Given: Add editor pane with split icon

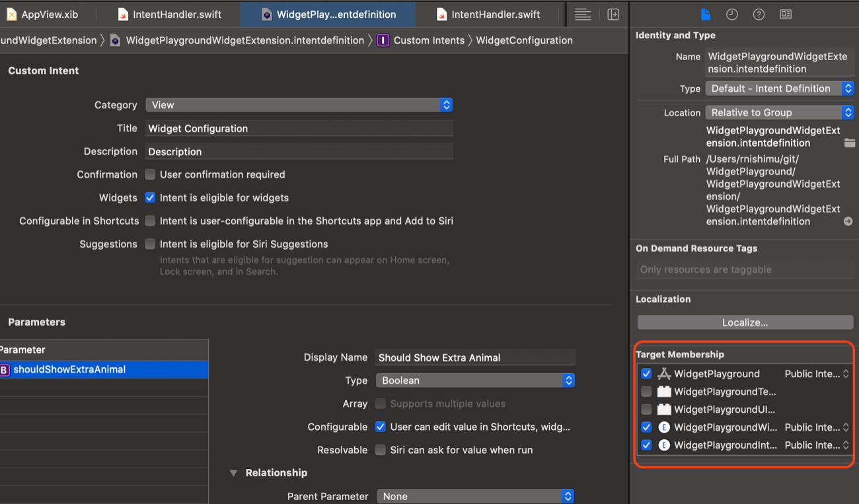Looking at the screenshot, I should (613, 15).
